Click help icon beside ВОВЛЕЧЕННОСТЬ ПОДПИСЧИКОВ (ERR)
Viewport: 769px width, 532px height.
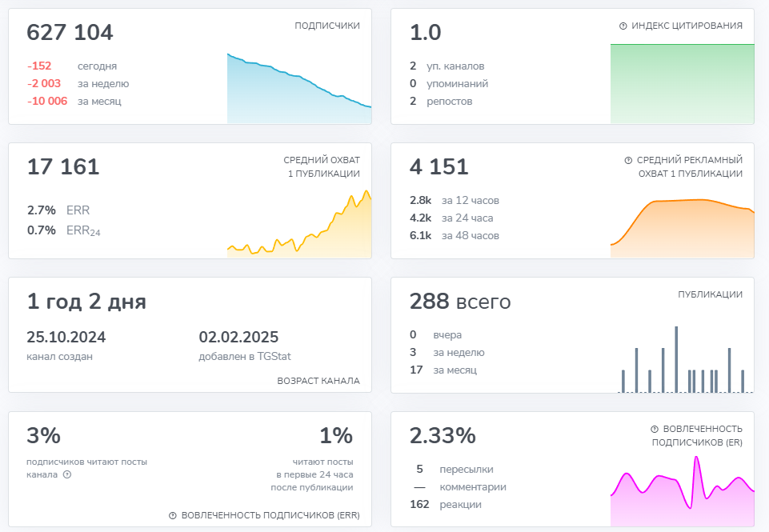[x=173, y=515]
